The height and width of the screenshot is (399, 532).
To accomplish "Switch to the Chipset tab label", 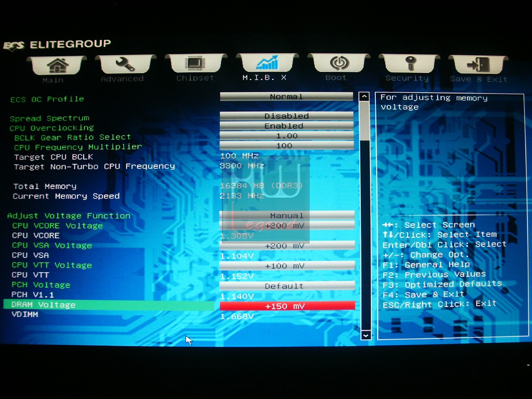I will click(195, 78).
